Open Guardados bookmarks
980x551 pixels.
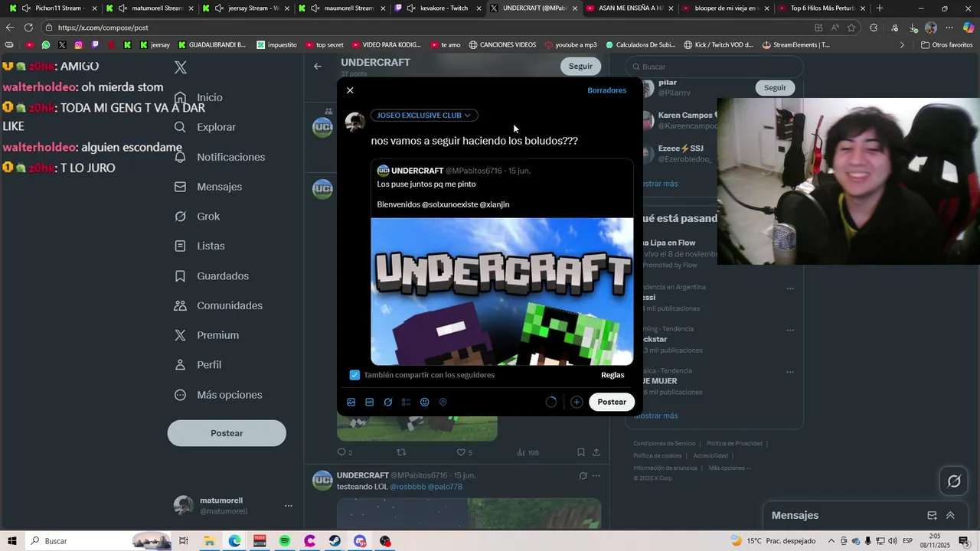pos(212,276)
